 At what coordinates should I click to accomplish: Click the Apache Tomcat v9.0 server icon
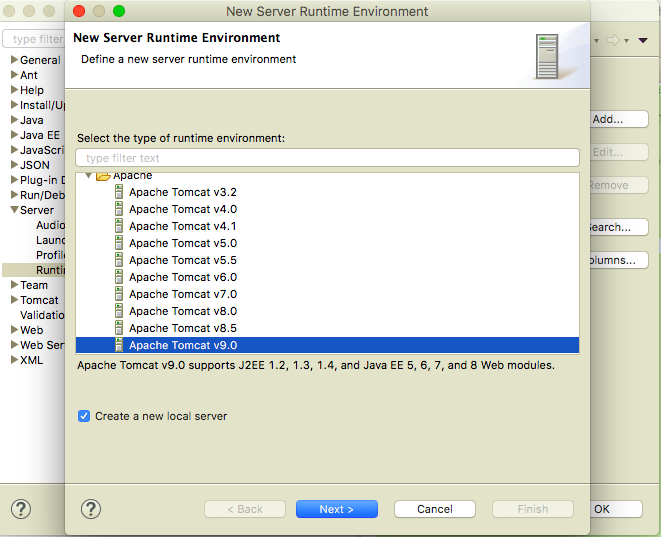[x=119, y=345]
